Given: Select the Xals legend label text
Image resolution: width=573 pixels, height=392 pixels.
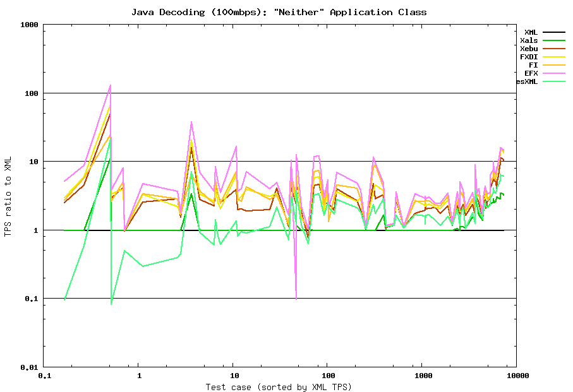Looking at the screenshot, I should 529,40.
